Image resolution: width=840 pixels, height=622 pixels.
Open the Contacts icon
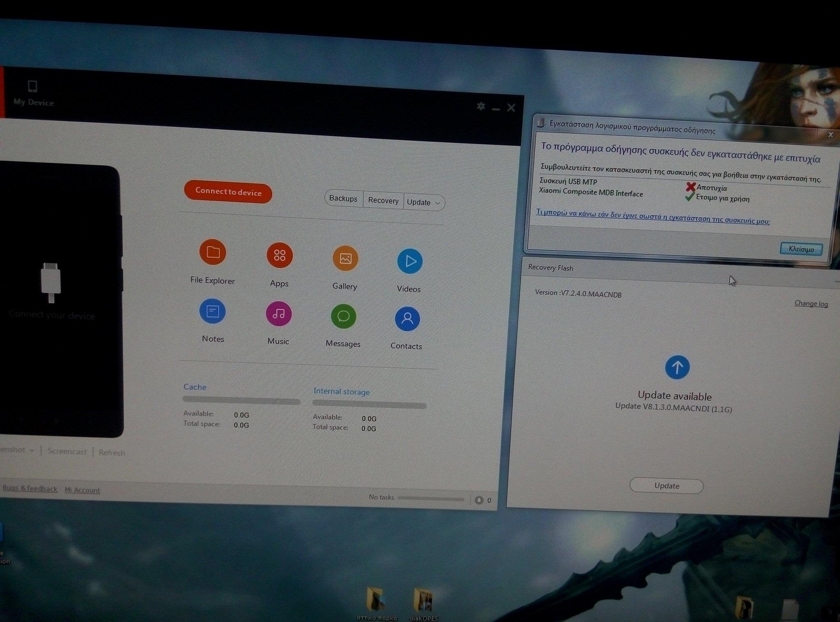[407, 319]
